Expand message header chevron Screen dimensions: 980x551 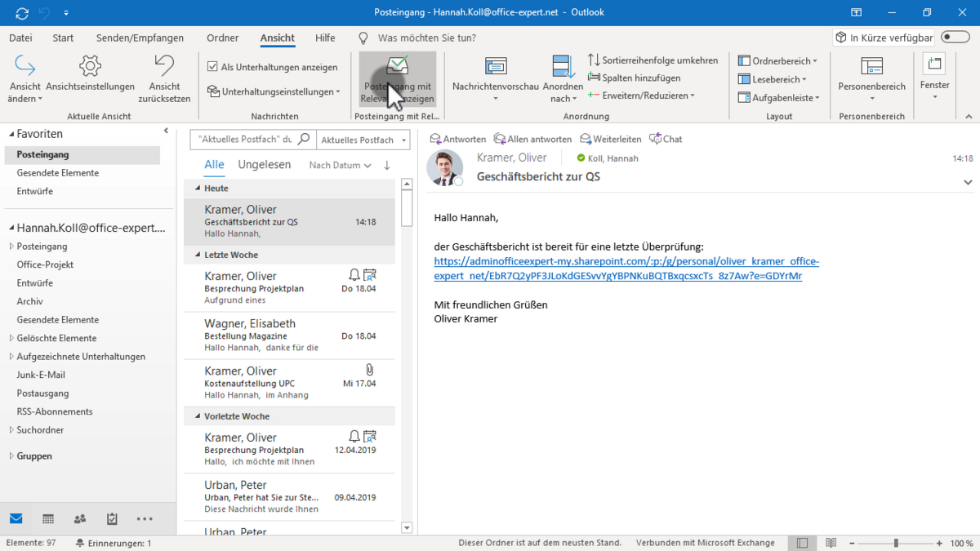click(x=968, y=183)
